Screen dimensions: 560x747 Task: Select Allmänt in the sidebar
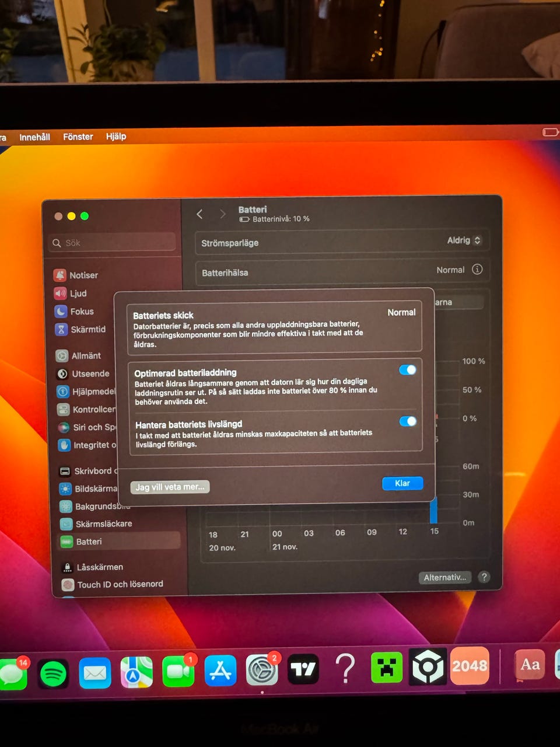(78, 355)
